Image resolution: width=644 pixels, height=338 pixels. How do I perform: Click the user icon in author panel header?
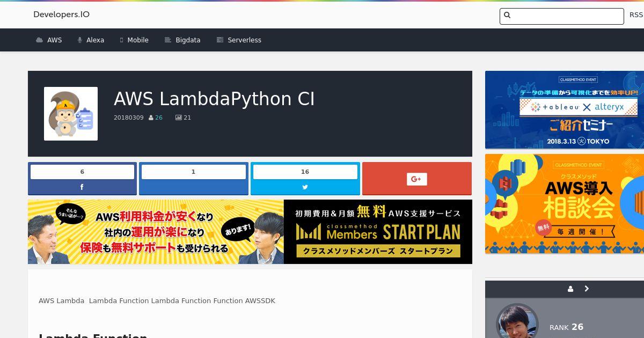click(570, 289)
